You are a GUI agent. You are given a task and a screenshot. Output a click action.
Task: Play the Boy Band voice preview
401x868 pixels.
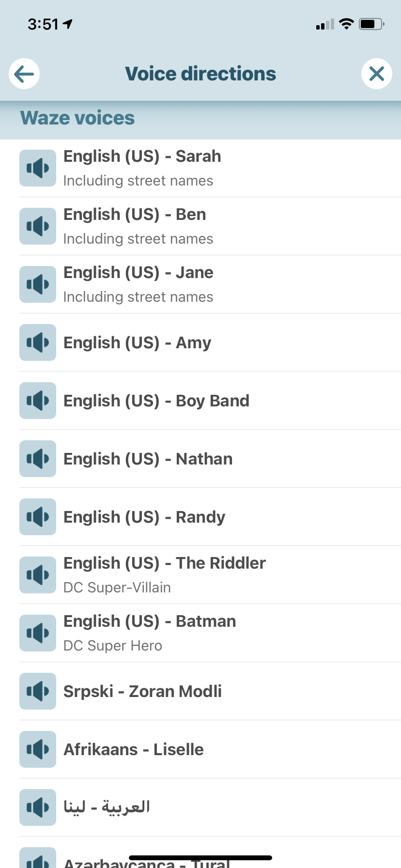coord(38,401)
